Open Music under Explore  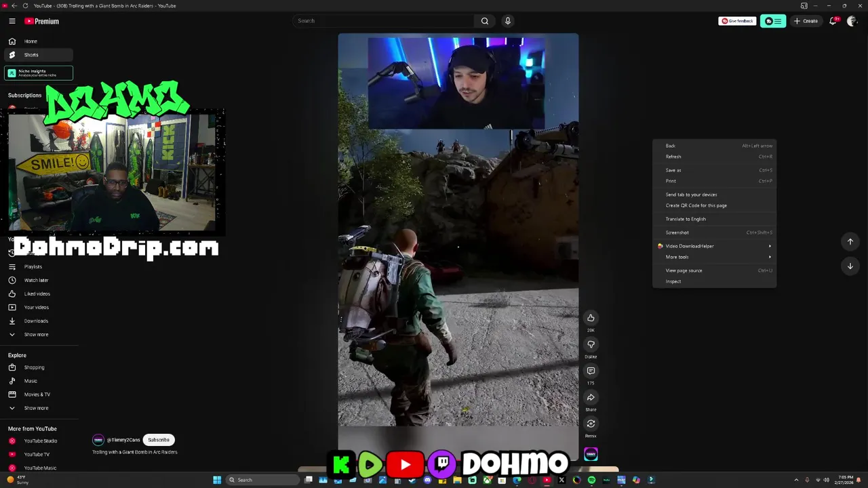pyautogui.click(x=38, y=381)
